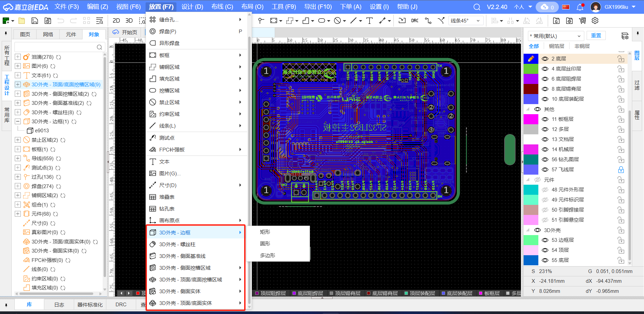Click the shopping cart order icon
Viewport: 644px width, 314px height.
[582, 21]
